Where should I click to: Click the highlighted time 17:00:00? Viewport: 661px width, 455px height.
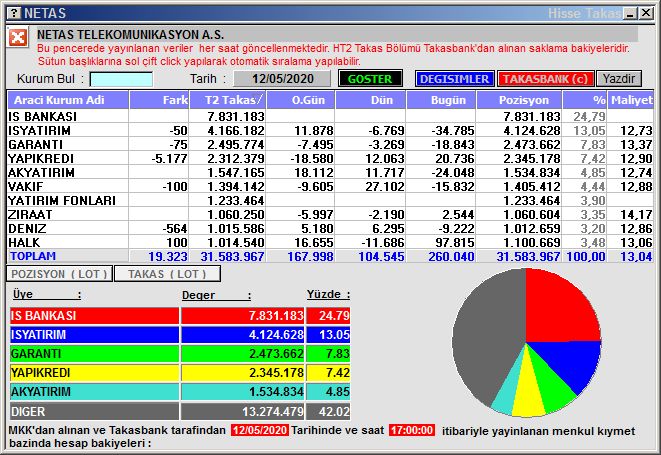coord(412,430)
